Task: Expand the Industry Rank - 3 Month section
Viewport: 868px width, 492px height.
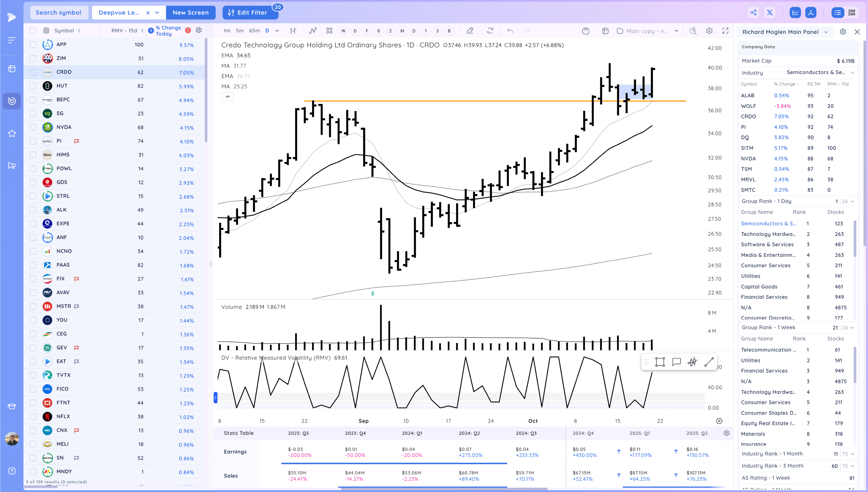Action: coord(852,466)
